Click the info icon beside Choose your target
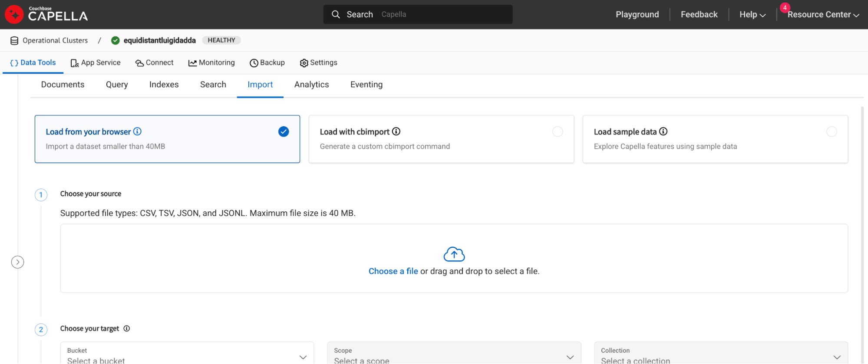 point(126,328)
